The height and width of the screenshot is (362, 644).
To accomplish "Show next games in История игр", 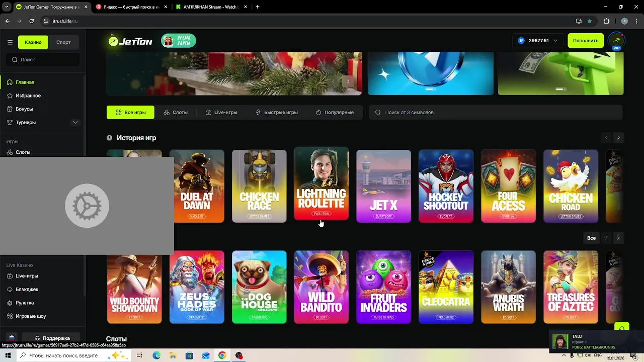I will (x=618, y=138).
